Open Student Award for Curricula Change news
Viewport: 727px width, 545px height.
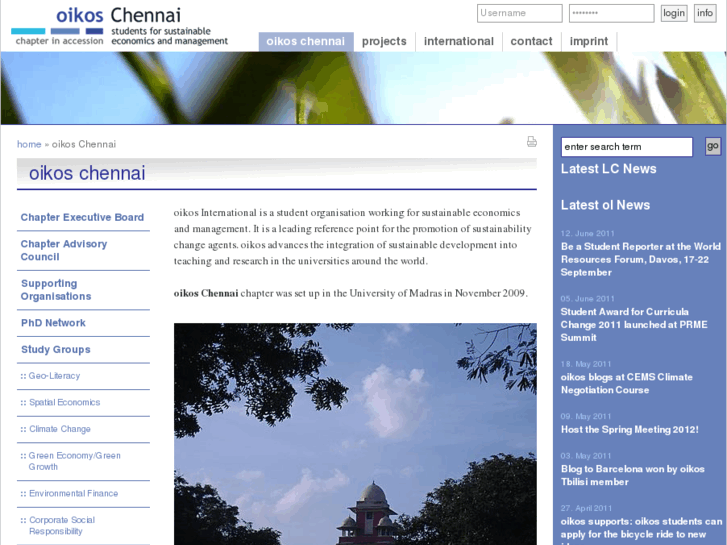634,325
